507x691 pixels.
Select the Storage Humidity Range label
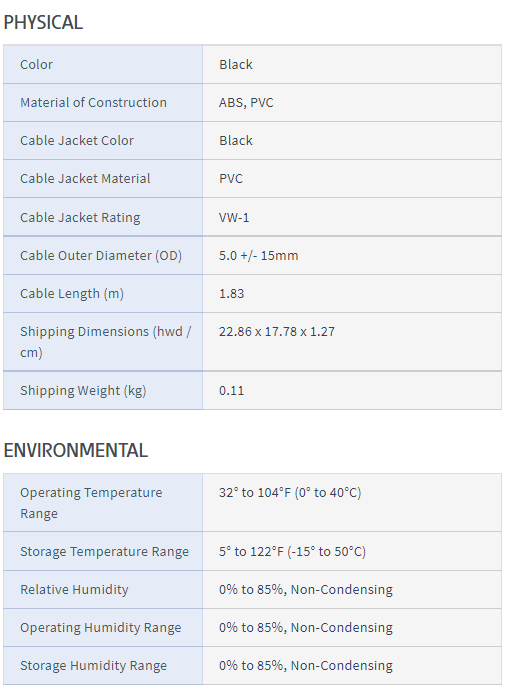pos(93,665)
